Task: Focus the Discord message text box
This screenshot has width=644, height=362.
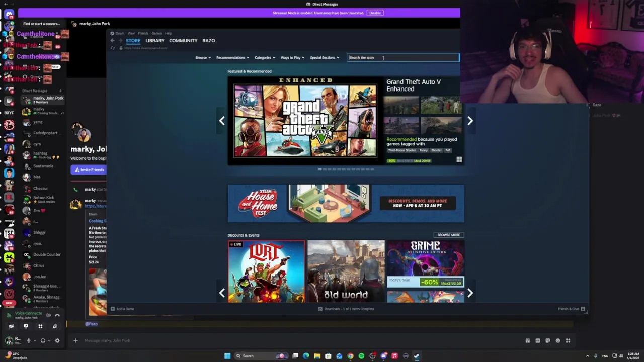Action: point(302,340)
